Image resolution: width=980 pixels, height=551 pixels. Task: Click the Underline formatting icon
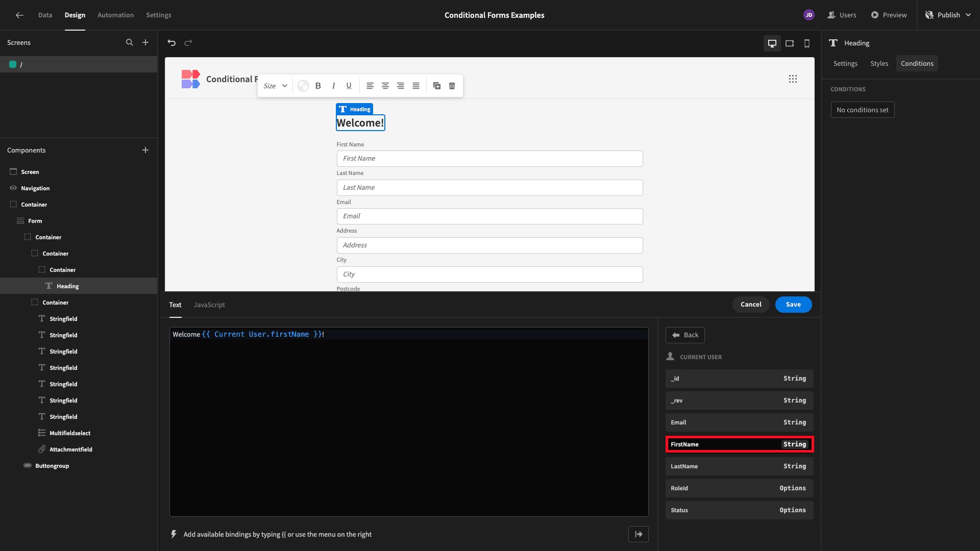coord(349,85)
